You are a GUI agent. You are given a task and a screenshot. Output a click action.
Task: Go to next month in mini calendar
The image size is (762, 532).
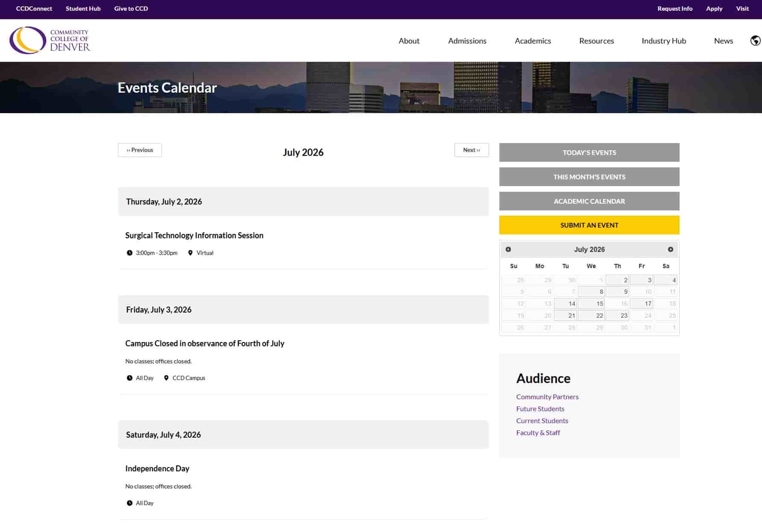pos(671,249)
